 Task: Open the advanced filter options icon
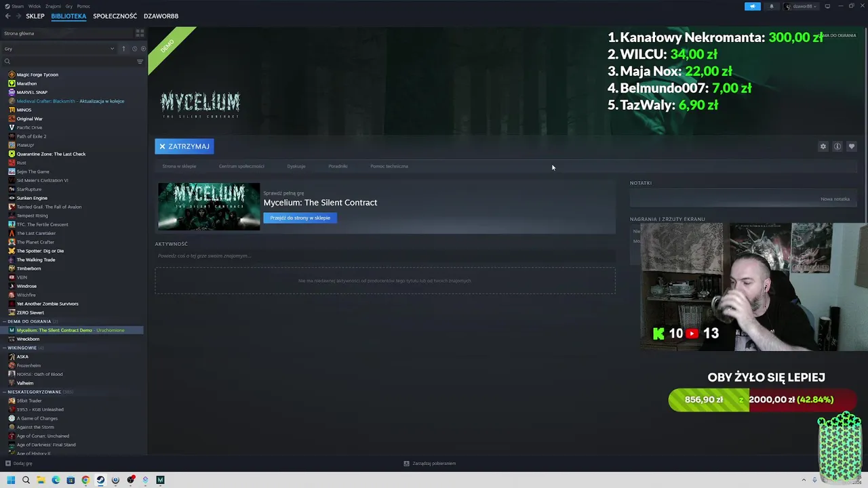tap(140, 62)
